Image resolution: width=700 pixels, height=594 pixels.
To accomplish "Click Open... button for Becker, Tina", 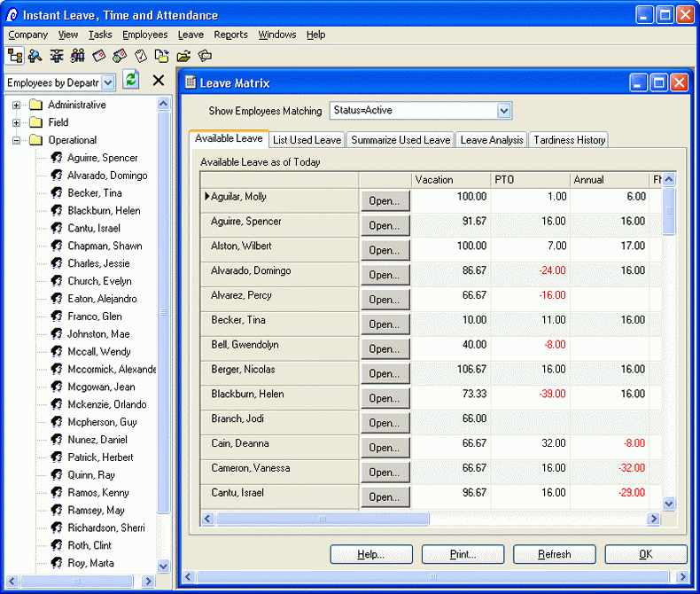I will [x=385, y=324].
